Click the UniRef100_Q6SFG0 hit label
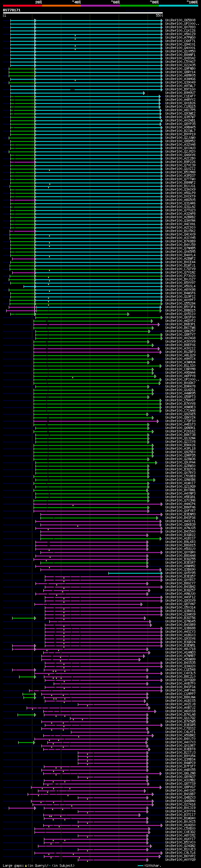 (180, 317)
